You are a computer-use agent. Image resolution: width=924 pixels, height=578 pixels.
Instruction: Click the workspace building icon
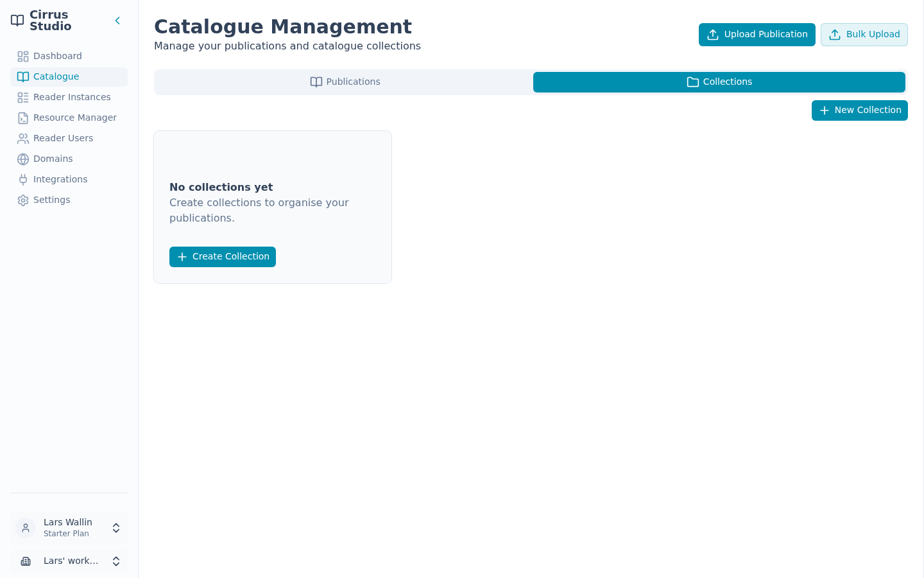(x=26, y=561)
